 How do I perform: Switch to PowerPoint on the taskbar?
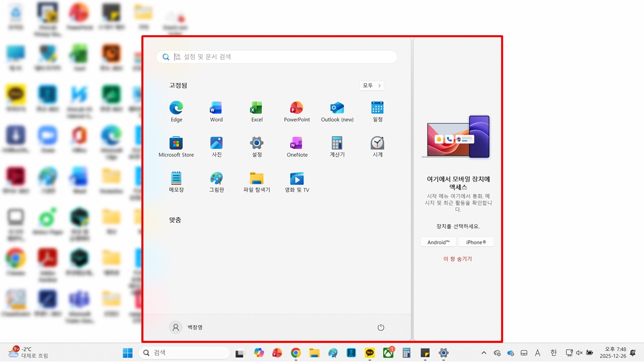pos(277,353)
